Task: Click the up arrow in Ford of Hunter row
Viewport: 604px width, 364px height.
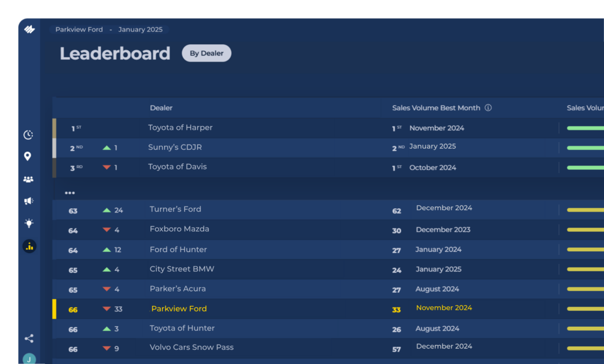Action: [107, 250]
